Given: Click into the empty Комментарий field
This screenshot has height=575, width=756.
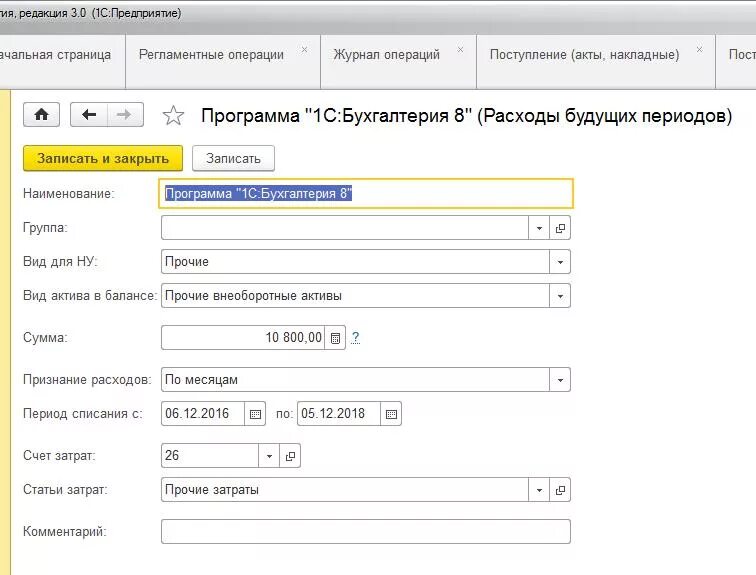Looking at the screenshot, I should click(x=366, y=532).
